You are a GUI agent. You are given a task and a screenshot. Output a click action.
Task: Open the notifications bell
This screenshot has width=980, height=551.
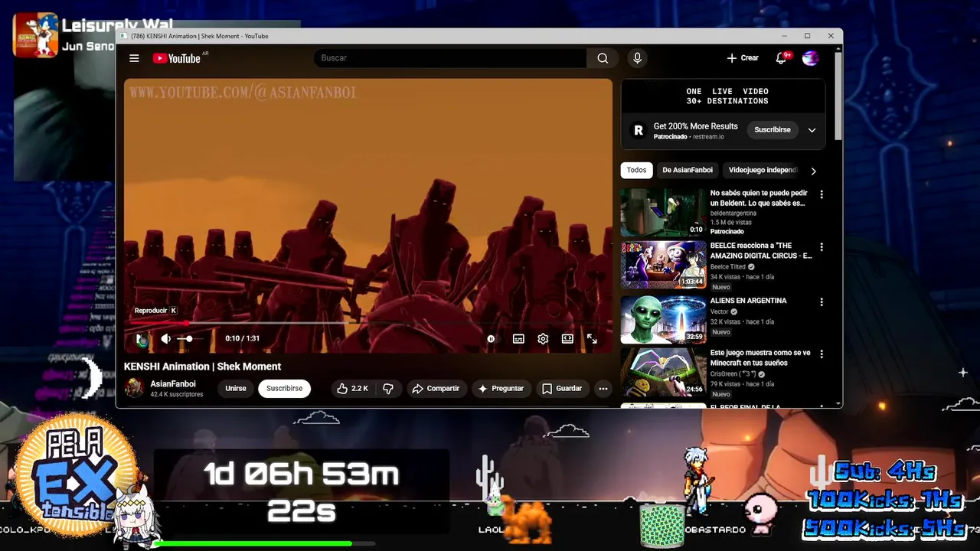[782, 58]
